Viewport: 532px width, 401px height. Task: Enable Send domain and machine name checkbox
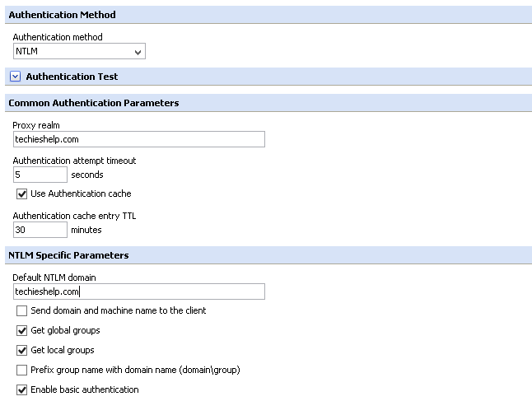[x=21, y=310]
